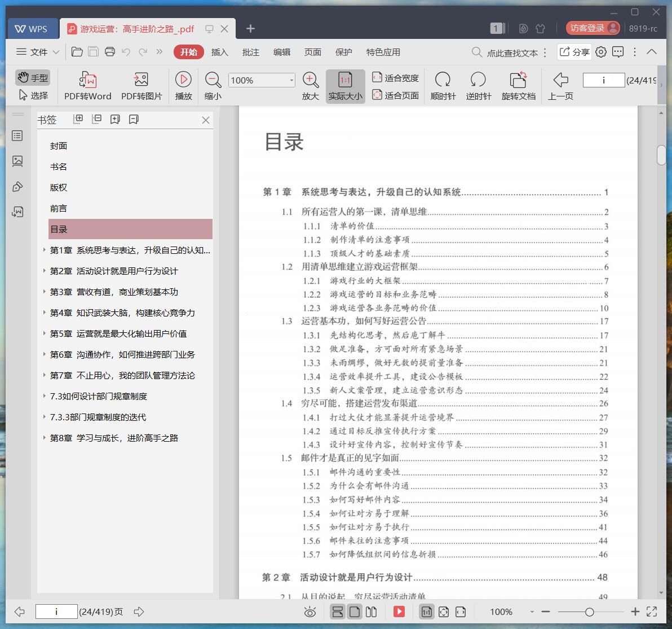
Task: Switch to the 保护 tab
Action: (343, 52)
